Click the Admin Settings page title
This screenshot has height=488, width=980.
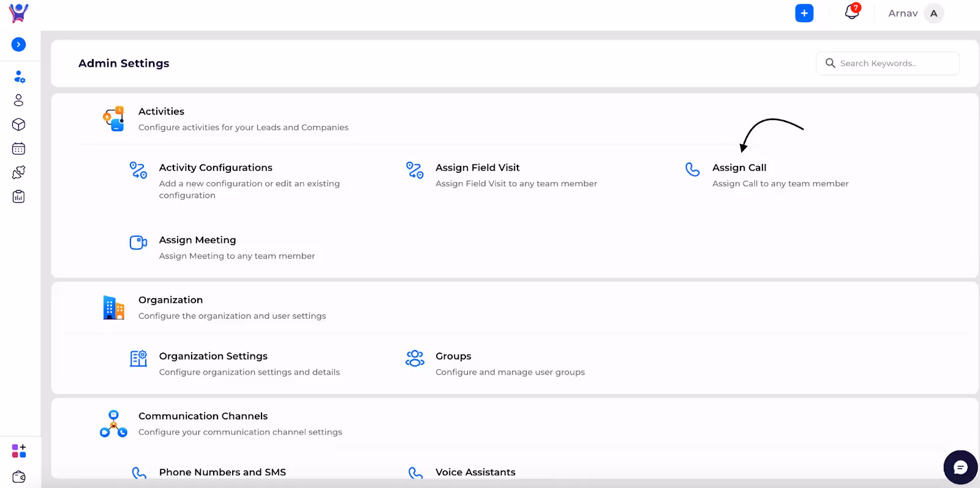point(124,63)
